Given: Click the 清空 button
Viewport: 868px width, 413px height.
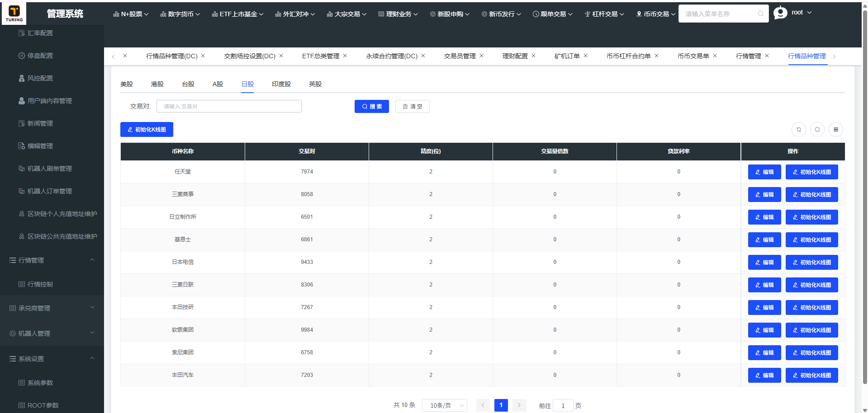Looking at the screenshot, I should click(412, 107).
